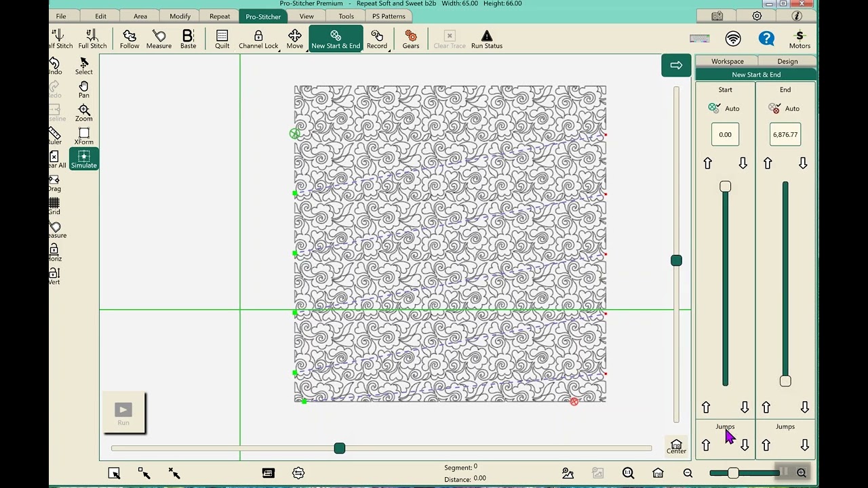Toggle the Drag tool
Screen dimensions: 868x488
54,183
